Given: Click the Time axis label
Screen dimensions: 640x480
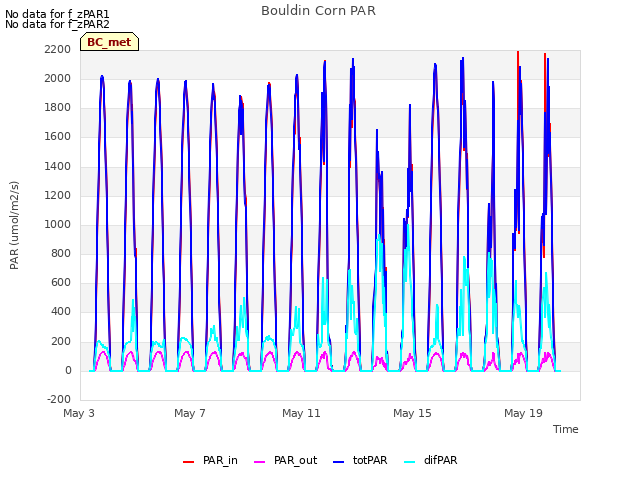Looking at the screenshot, I should coord(566,429).
